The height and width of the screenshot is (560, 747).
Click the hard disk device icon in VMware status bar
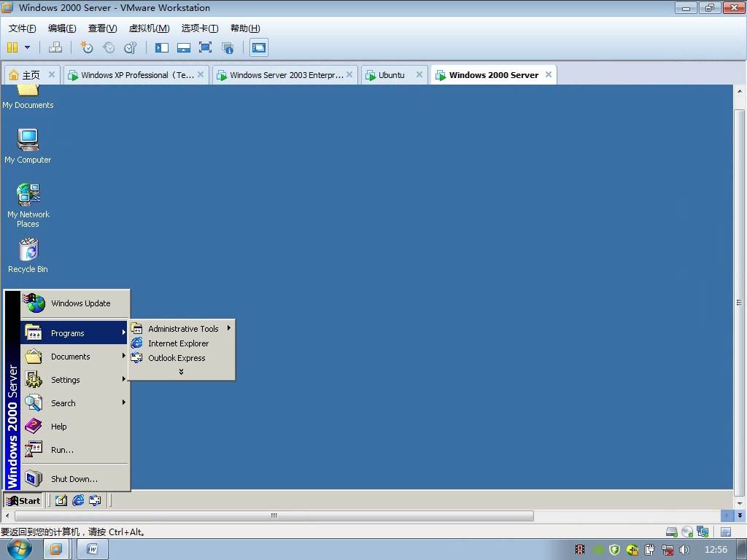(672, 532)
